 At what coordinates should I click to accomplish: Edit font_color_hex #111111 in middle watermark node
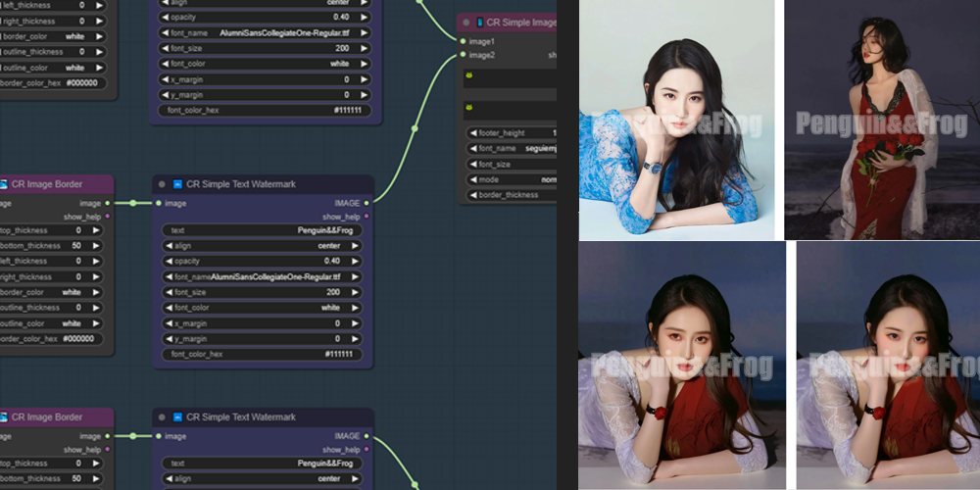pyautogui.click(x=262, y=355)
